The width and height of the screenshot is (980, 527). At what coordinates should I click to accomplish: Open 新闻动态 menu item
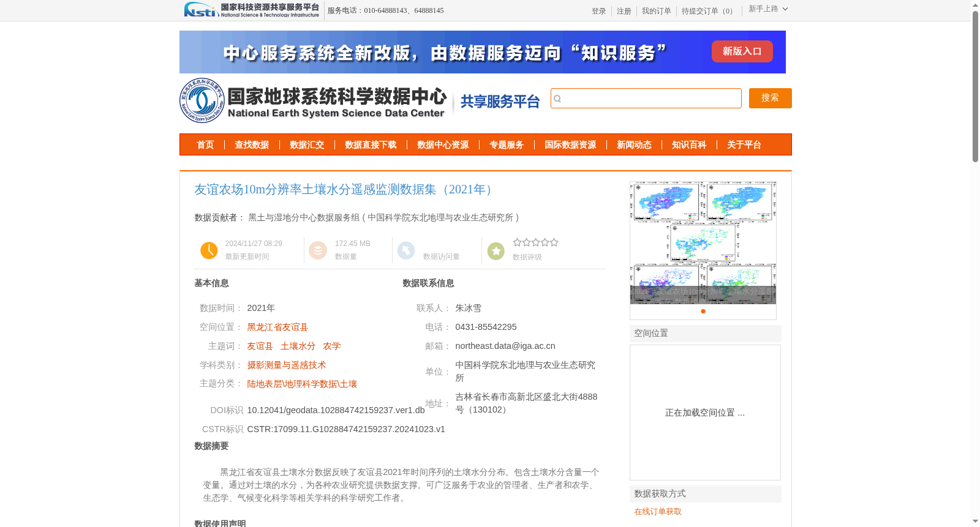click(x=634, y=144)
